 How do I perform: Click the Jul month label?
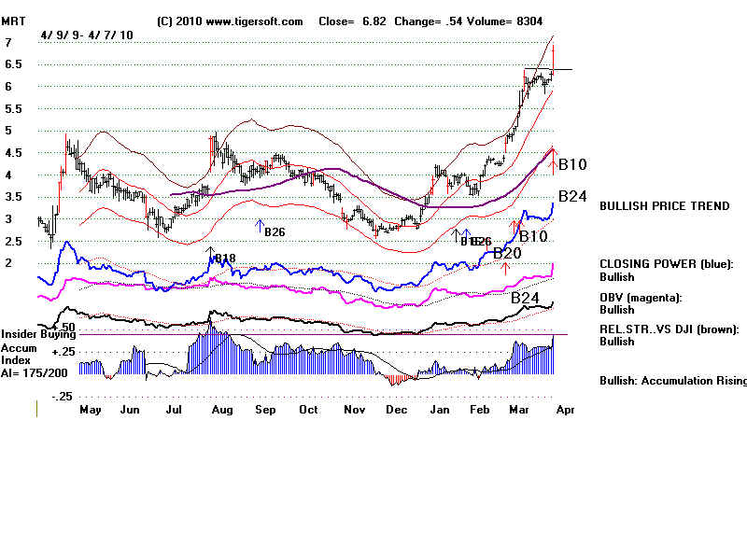(174, 410)
